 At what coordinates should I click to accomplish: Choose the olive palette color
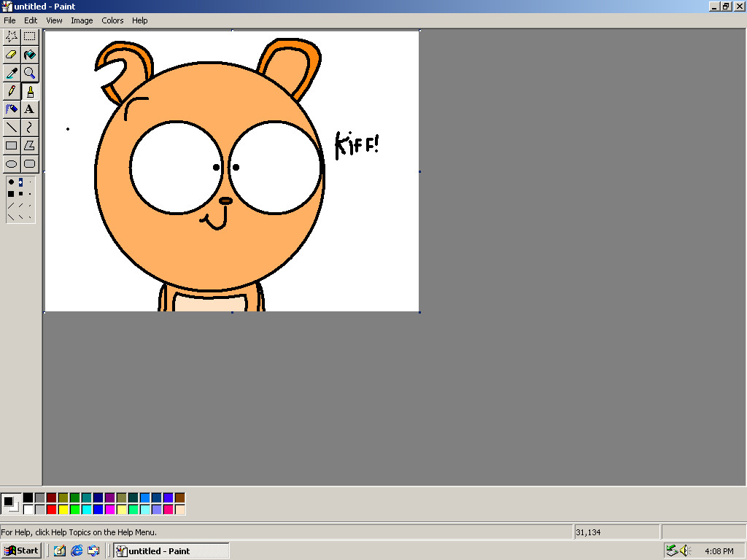(x=63, y=497)
